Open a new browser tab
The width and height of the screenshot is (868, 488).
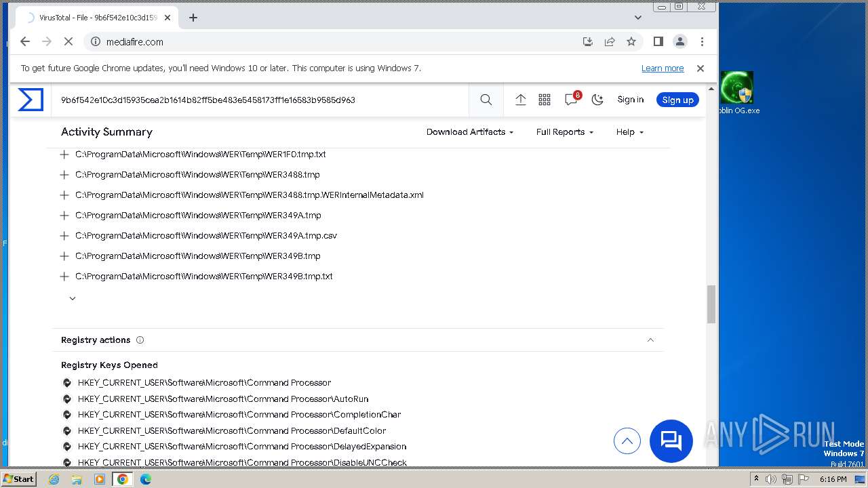(x=193, y=18)
